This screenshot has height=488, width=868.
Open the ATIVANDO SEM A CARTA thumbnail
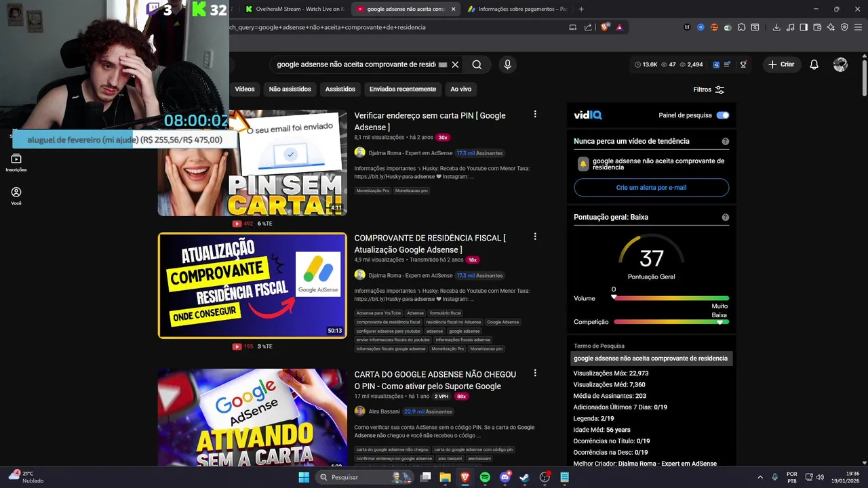[x=252, y=418]
